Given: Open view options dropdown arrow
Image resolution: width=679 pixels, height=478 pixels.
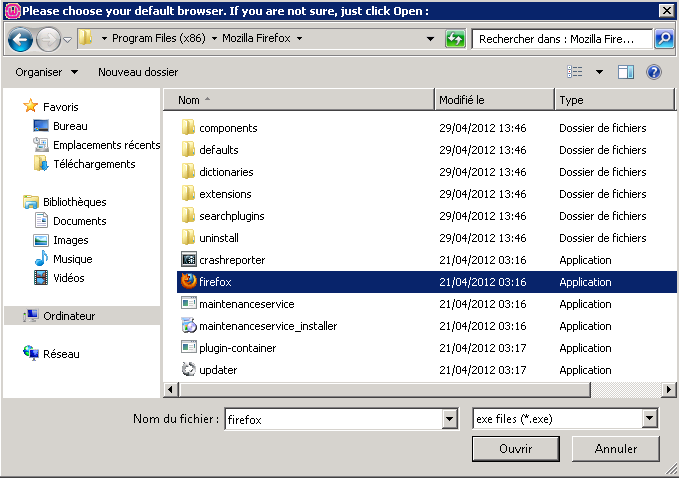Looking at the screenshot, I should tap(599, 72).
